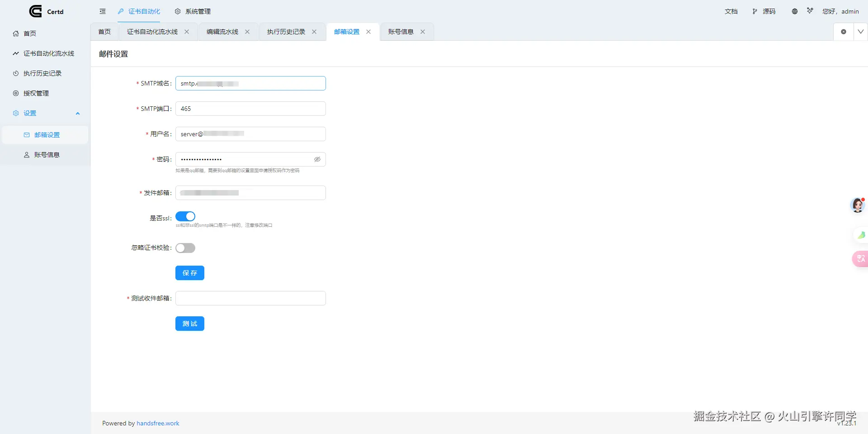
Task: Click the 保存 button
Action: tap(190, 273)
